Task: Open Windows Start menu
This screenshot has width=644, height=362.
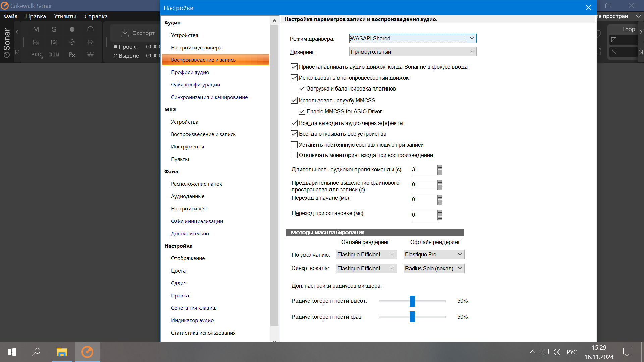Action: point(12,352)
